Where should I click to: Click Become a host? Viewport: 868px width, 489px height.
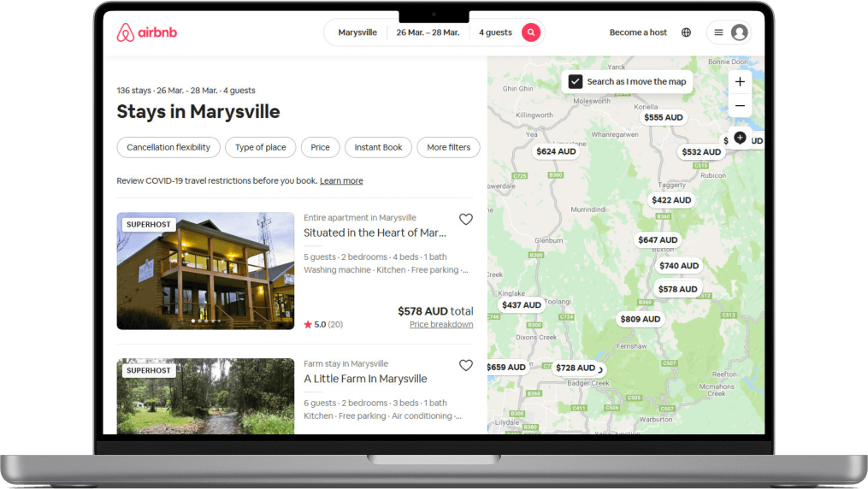[638, 32]
